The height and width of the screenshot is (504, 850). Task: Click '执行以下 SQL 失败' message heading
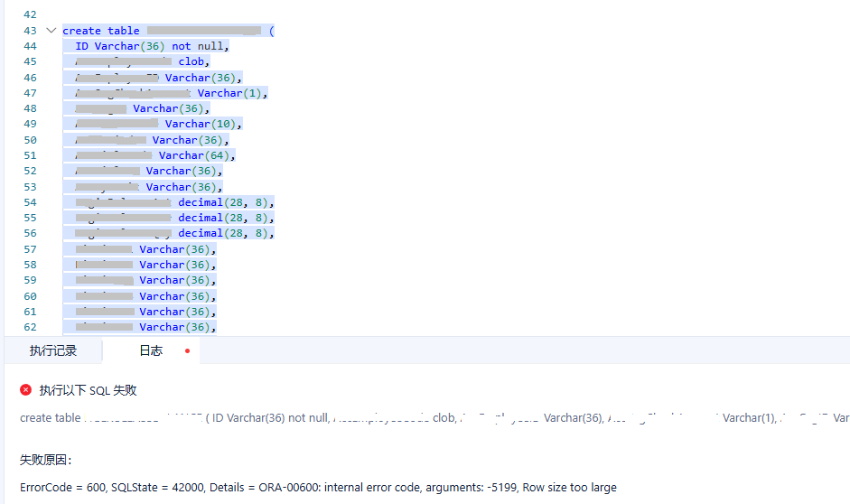(x=88, y=390)
